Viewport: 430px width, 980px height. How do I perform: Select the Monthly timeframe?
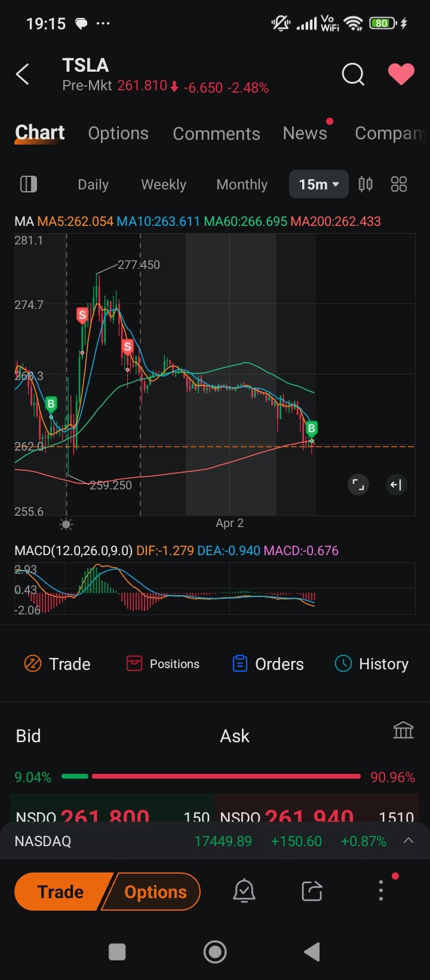tap(242, 185)
